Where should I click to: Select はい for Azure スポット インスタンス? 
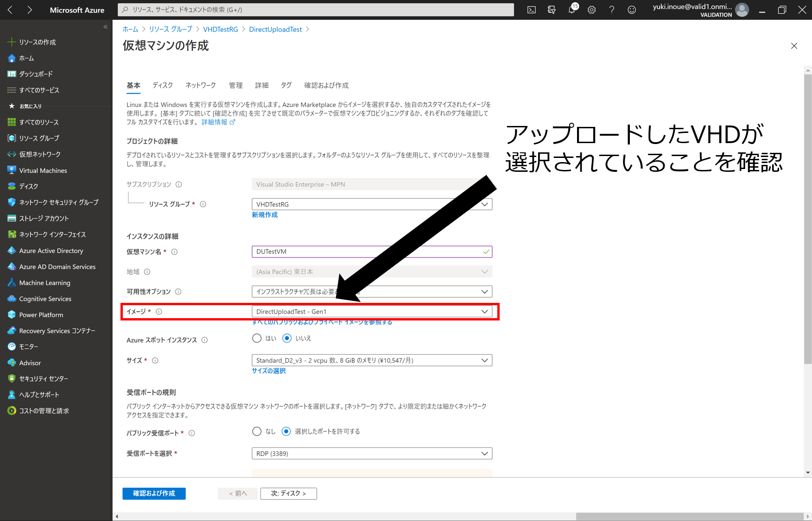click(x=257, y=339)
